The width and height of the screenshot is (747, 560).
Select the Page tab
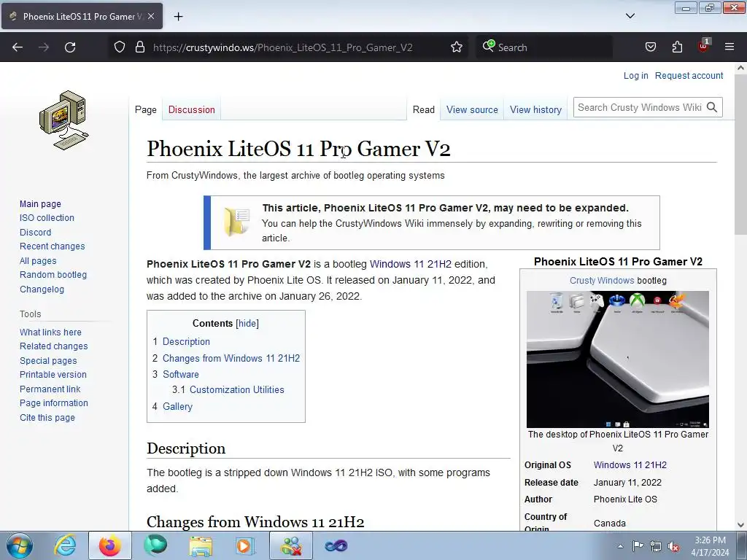point(146,109)
